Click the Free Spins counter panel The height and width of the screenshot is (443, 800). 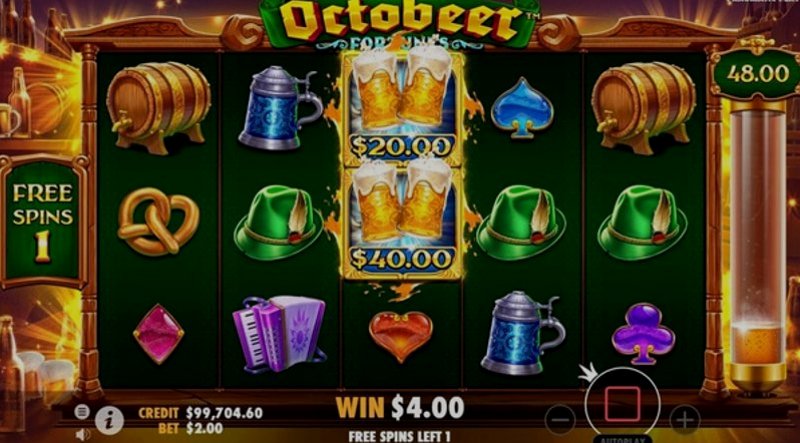(43, 221)
